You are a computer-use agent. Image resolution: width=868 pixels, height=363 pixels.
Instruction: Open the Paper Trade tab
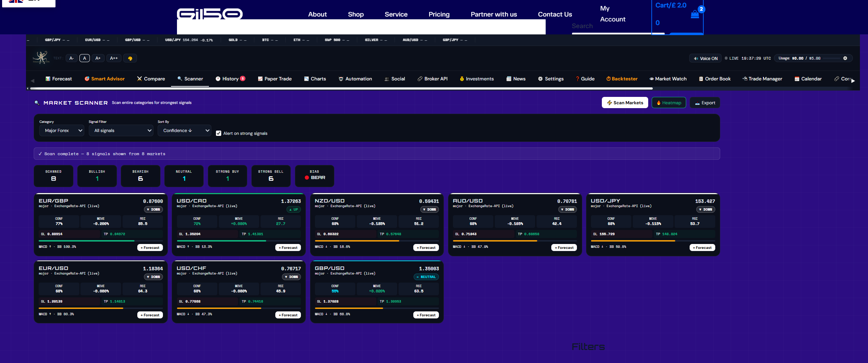pyautogui.click(x=275, y=79)
